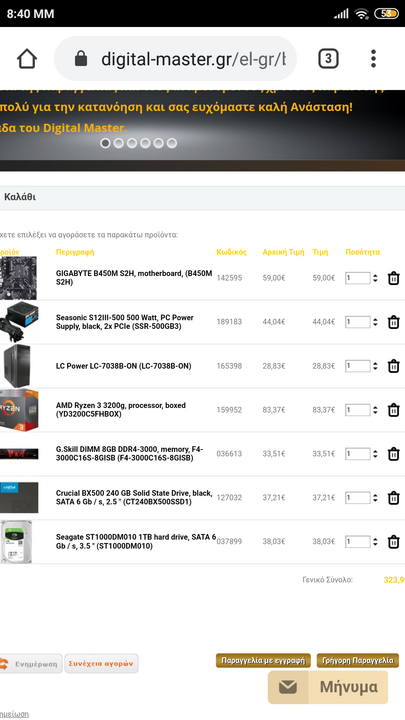This screenshot has width=405, height=720.
Task: Adjust quantity stepper for G.Skill memory
Action: [x=375, y=454]
